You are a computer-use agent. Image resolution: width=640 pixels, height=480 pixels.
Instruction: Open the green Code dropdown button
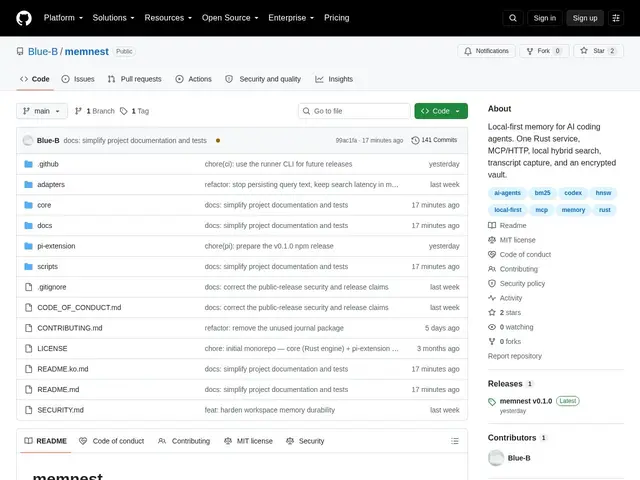point(441,111)
